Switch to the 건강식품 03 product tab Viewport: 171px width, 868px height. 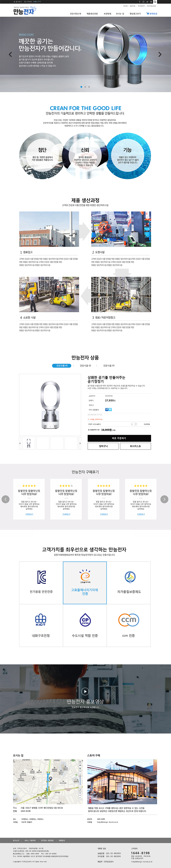tap(109, 366)
